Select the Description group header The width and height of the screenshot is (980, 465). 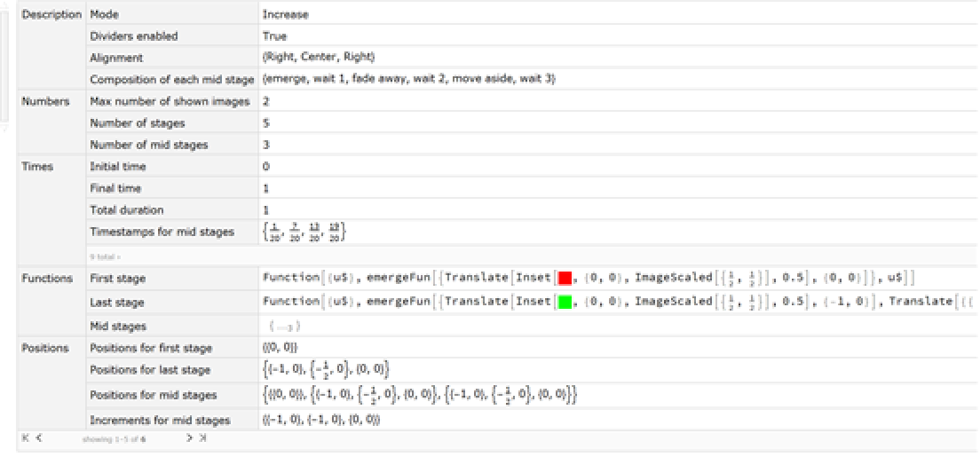[51, 15]
